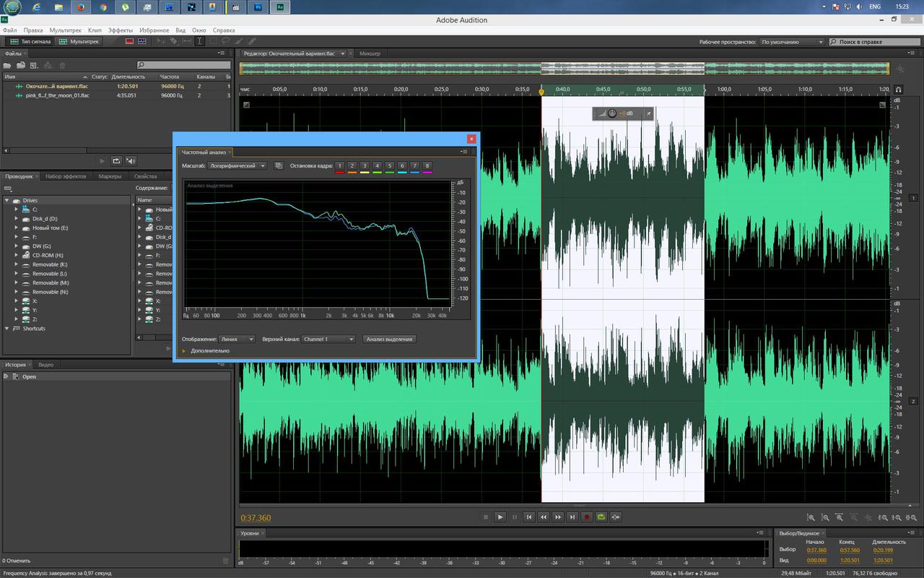Show the spectral frequency display
Image resolution: width=924 pixels, height=578 pixels.
point(128,41)
